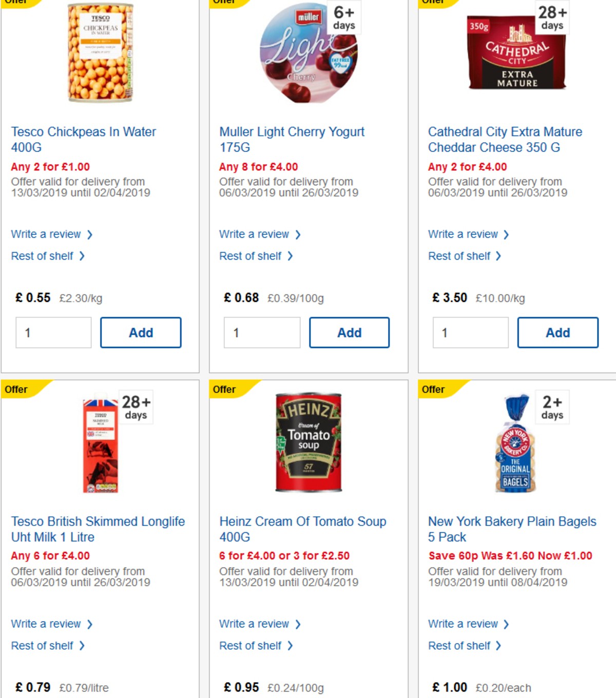The width and height of the screenshot is (616, 698).
Task: Click the quantity box for Heinz Tomato Soup
Action: point(262,695)
